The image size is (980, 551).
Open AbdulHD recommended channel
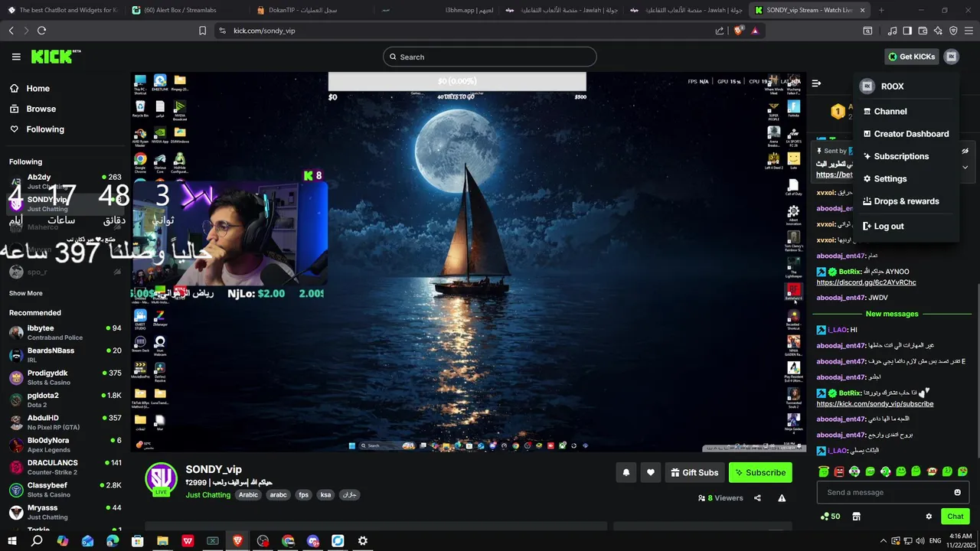click(x=65, y=422)
